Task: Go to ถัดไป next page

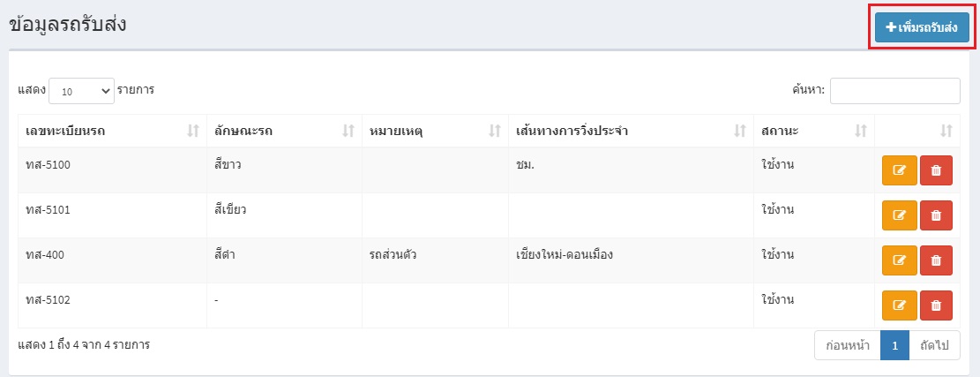Action: click(934, 345)
